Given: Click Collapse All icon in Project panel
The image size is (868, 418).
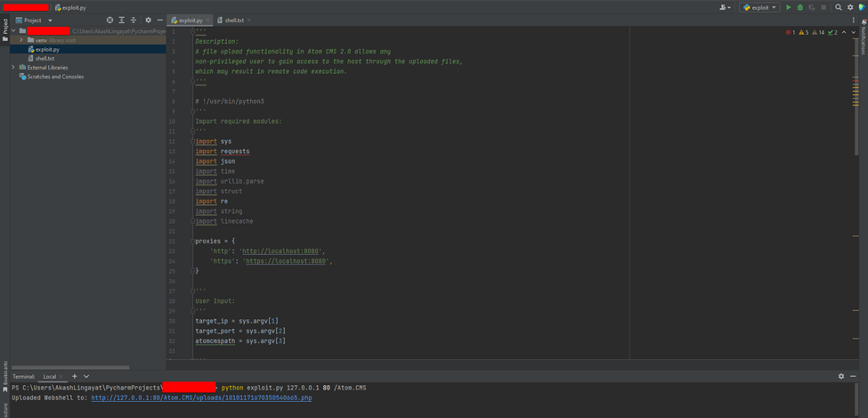Looking at the screenshot, I should tap(134, 20).
